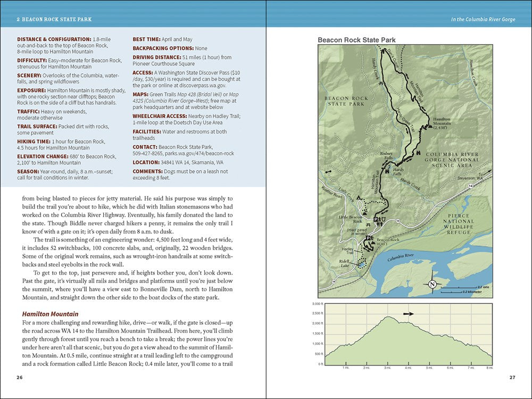
Task: Click the route 14 shield at map bottom-left
Action: click(334, 281)
